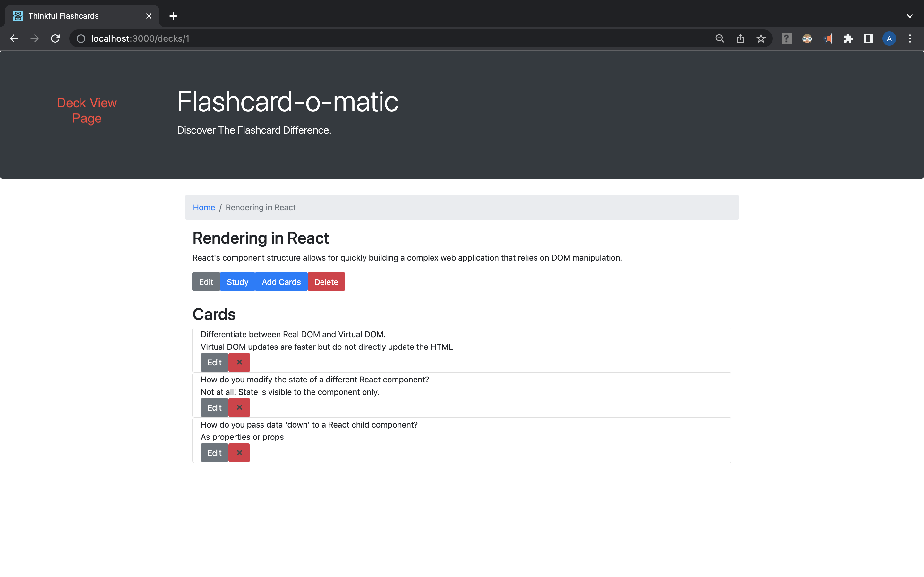This screenshot has width=924, height=577.
Task: Expand the tab search chevron
Action: (x=910, y=16)
